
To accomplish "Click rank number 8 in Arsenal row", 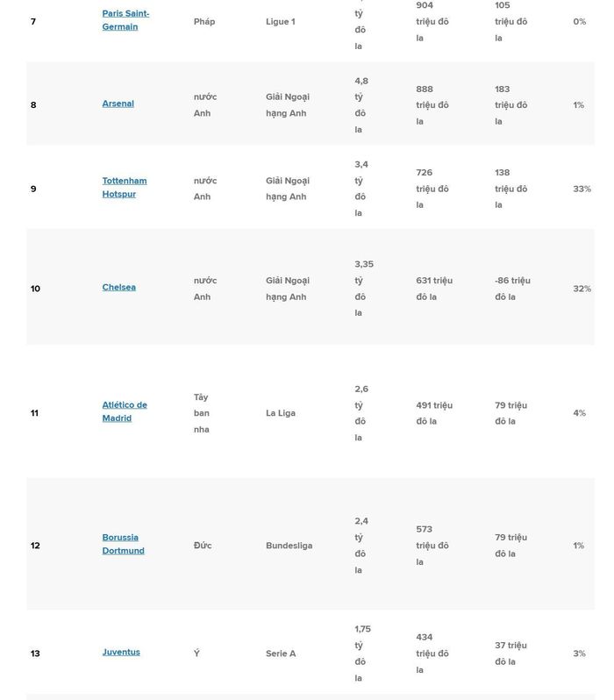I will [33, 105].
